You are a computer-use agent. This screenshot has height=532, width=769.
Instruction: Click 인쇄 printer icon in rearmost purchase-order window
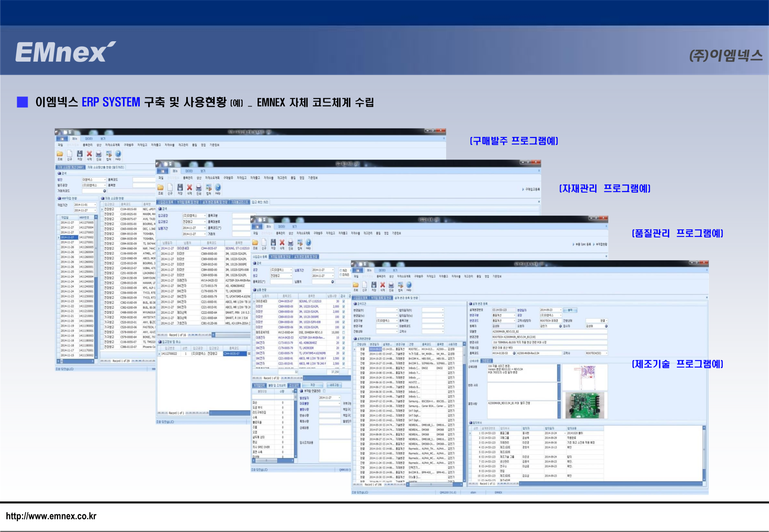coord(99,154)
